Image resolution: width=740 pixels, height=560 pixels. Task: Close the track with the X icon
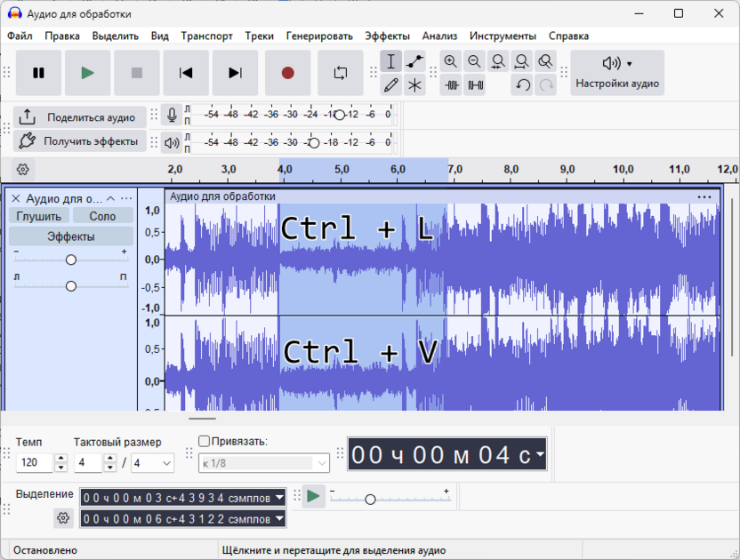(16, 198)
